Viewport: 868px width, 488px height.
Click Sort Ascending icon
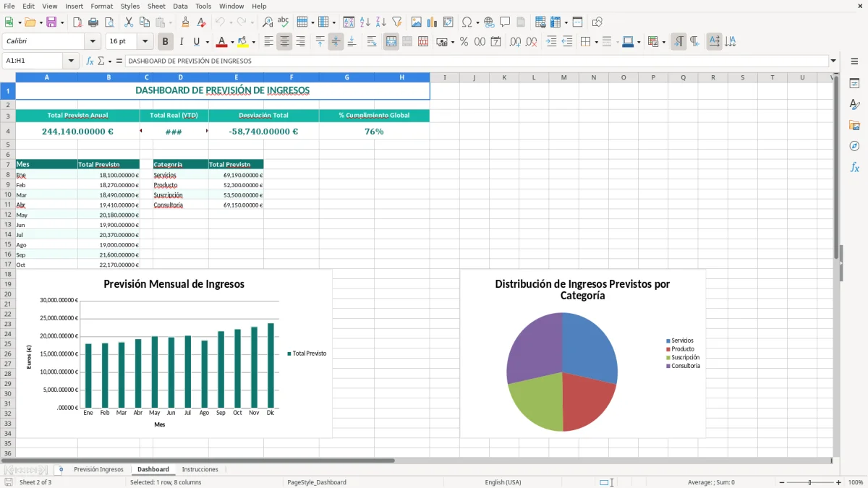365,22
